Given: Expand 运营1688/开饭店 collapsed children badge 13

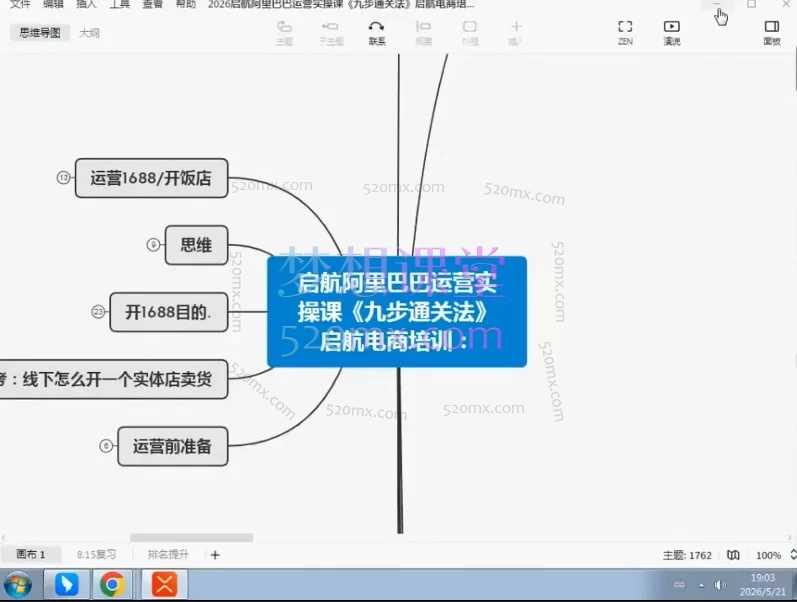Looking at the screenshot, I should [x=64, y=178].
